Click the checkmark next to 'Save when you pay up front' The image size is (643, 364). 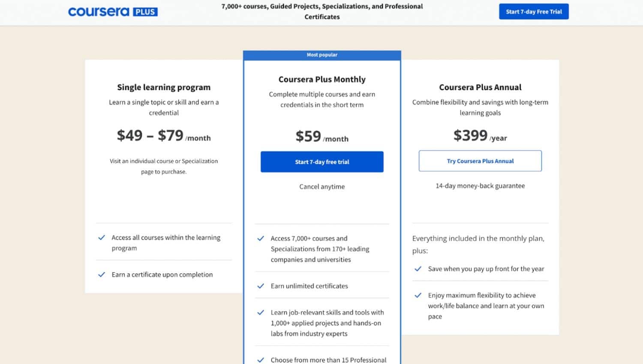click(418, 268)
